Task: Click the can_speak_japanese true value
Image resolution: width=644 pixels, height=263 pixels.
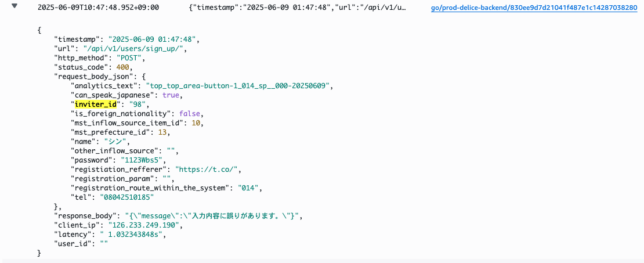Action: point(171,95)
